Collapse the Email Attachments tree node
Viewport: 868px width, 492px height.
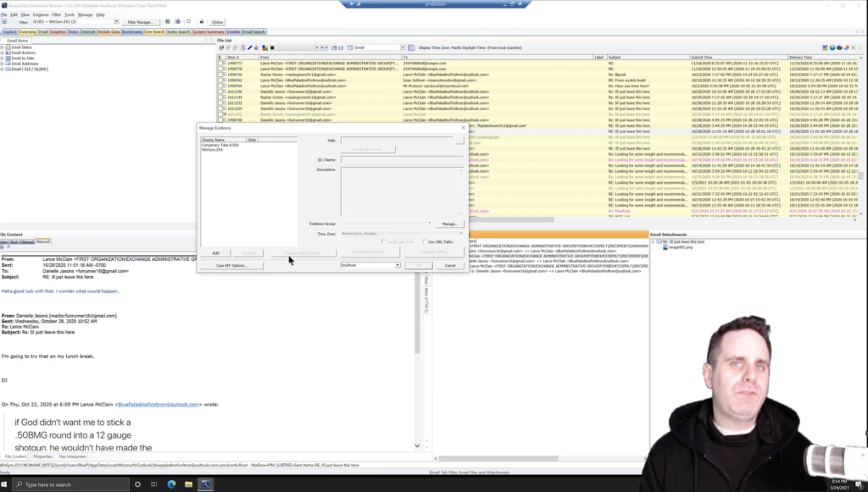click(x=654, y=242)
